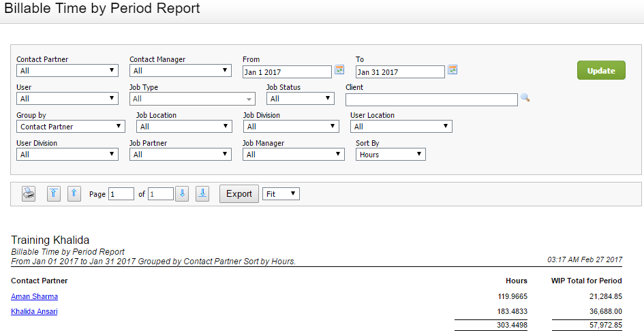Click the green Update button

601,70
